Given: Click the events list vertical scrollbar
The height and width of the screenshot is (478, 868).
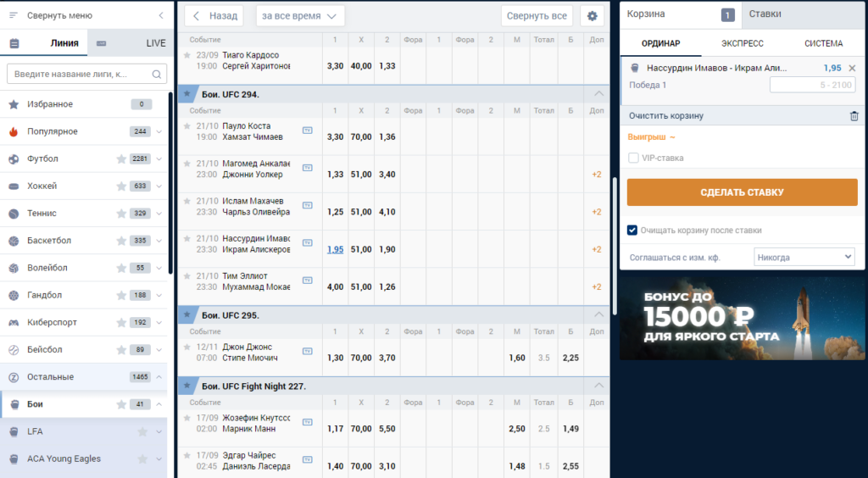Looking at the screenshot, I should pos(615,246).
